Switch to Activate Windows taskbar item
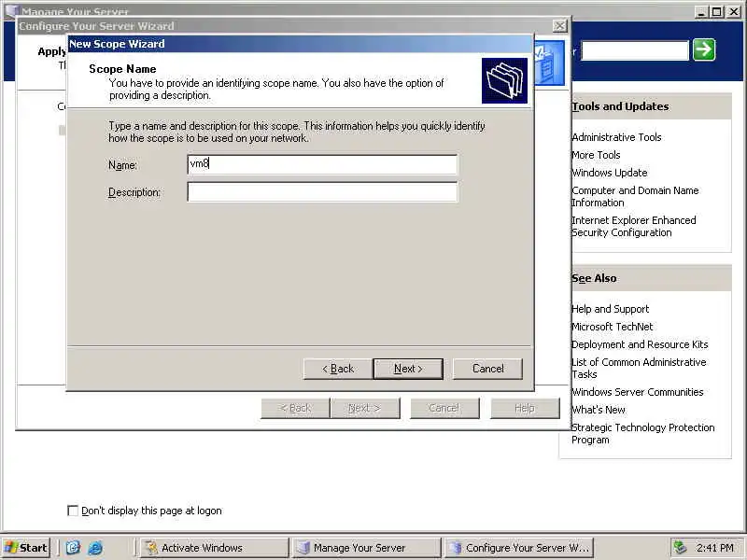The height and width of the screenshot is (560, 747). pos(215,548)
